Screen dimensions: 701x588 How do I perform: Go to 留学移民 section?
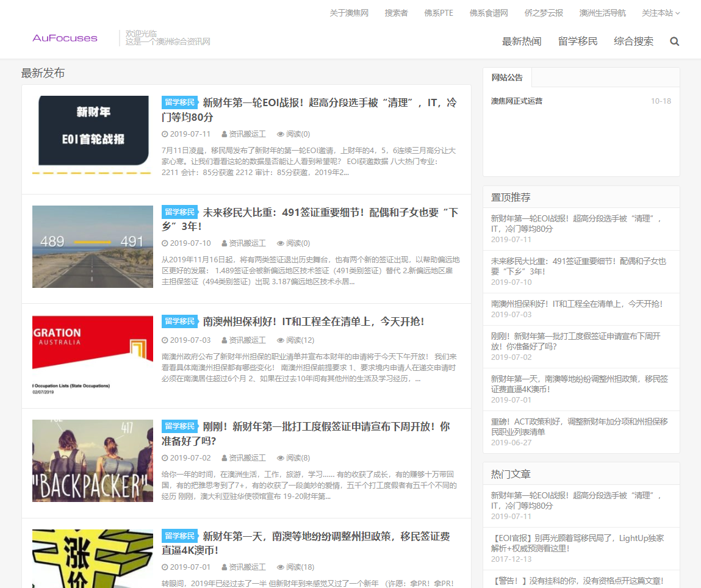point(578,41)
